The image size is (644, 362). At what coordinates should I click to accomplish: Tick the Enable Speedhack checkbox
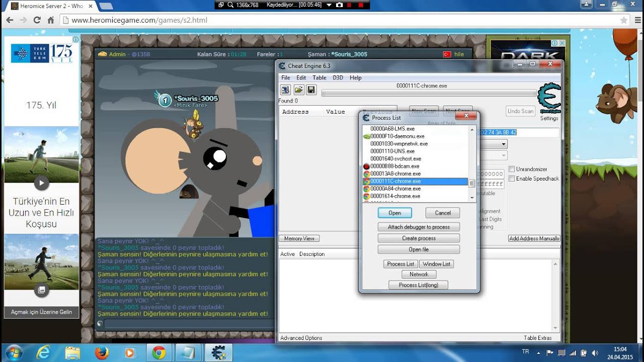512,178
